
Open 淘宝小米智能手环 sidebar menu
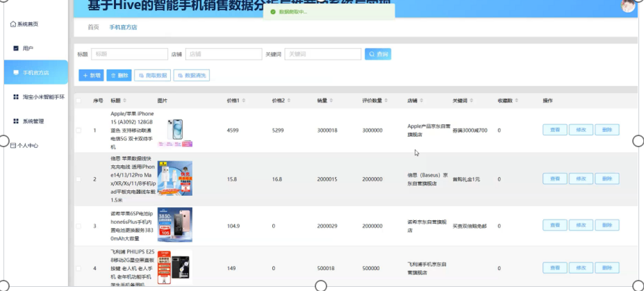point(39,97)
